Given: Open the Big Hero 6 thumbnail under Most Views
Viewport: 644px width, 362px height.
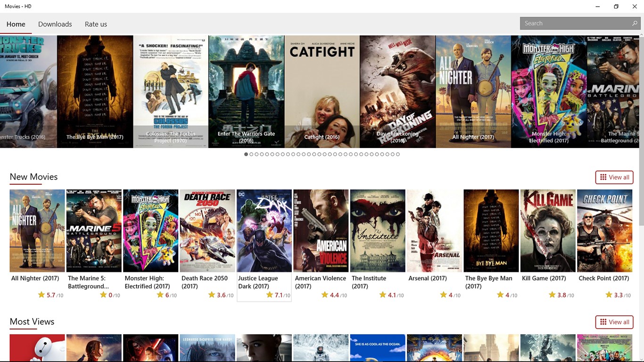Looking at the screenshot, I should (37, 349).
